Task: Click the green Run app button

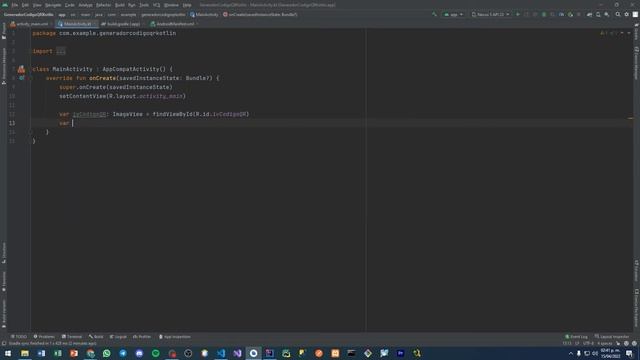Action: (x=518, y=14)
